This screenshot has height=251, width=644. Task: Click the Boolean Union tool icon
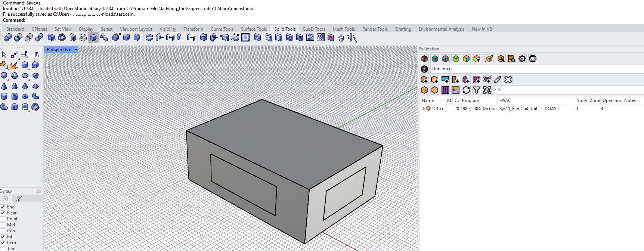click(x=7, y=37)
